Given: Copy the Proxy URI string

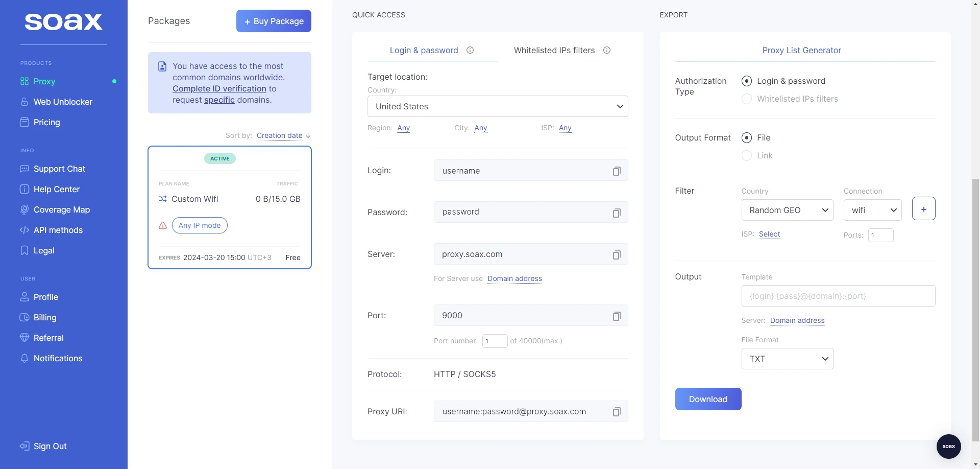Looking at the screenshot, I should [616, 412].
